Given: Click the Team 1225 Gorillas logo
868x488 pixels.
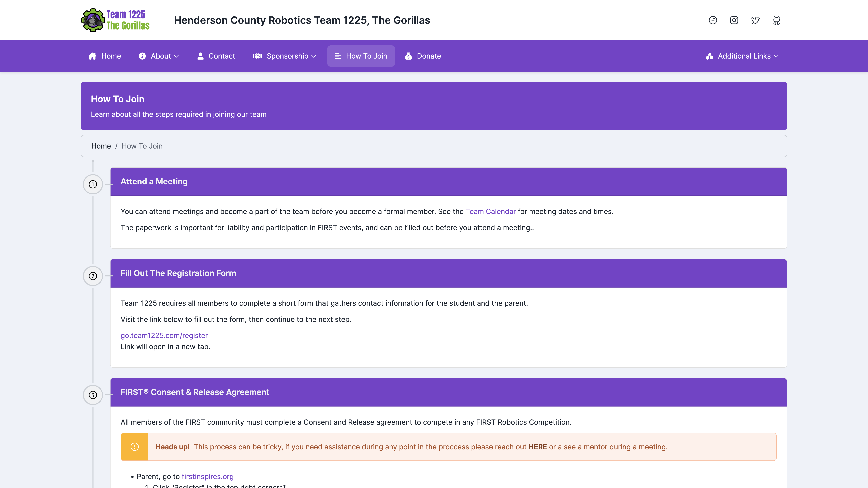Looking at the screenshot, I should coord(116,20).
